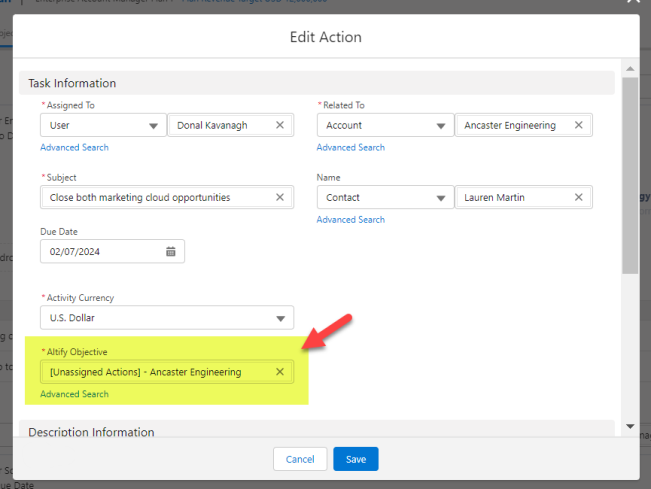Click the scrollbar up arrow
This screenshot has width=651, height=489.
point(630,68)
